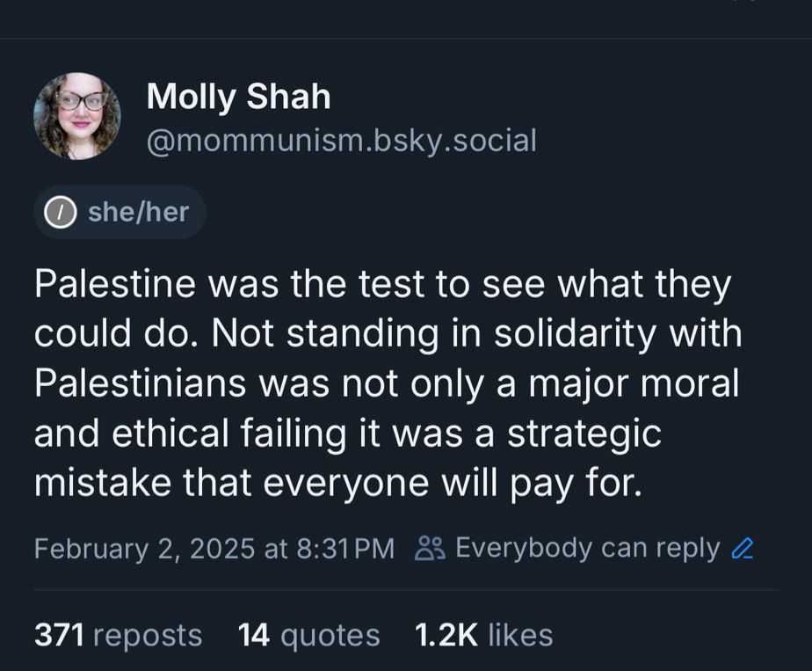Screen dimensions: 812x671
Task: Open the 14 quotes list
Action: (x=308, y=635)
